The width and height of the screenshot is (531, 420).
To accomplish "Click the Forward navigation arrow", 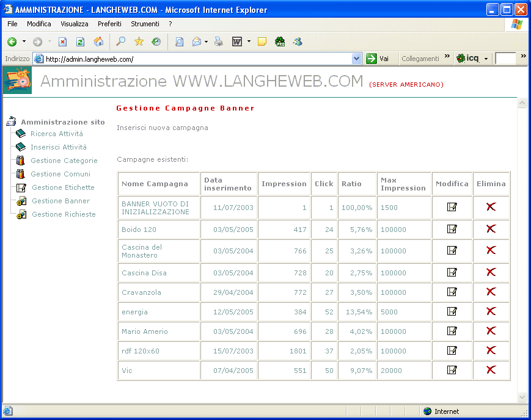I will (38, 42).
